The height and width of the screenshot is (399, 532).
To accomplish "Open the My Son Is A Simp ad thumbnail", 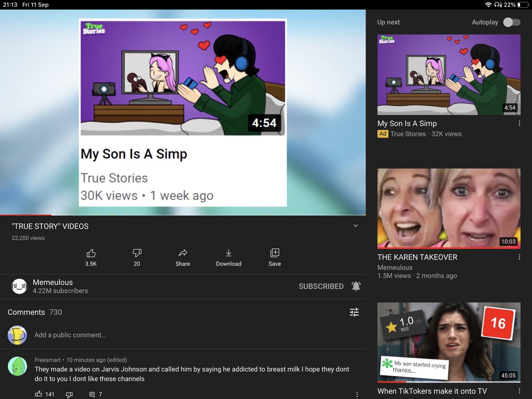I will (449, 74).
